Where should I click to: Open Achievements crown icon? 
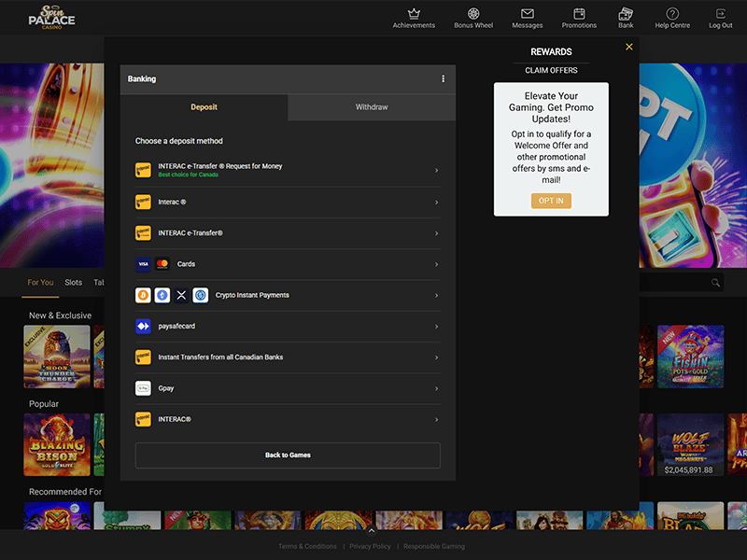pos(414,14)
